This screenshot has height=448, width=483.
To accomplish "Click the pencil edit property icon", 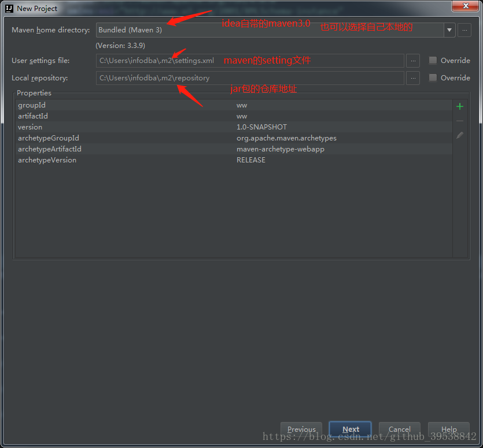I will click(x=460, y=135).
